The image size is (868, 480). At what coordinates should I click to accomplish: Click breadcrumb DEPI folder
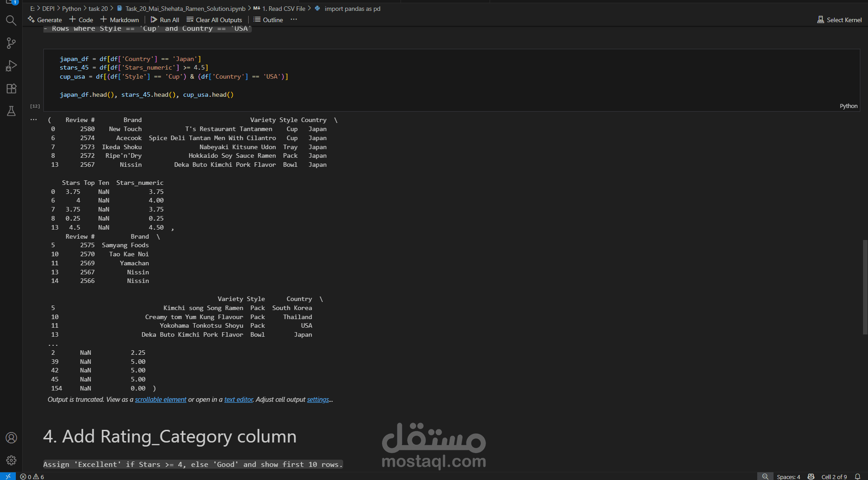pos(48,9)
